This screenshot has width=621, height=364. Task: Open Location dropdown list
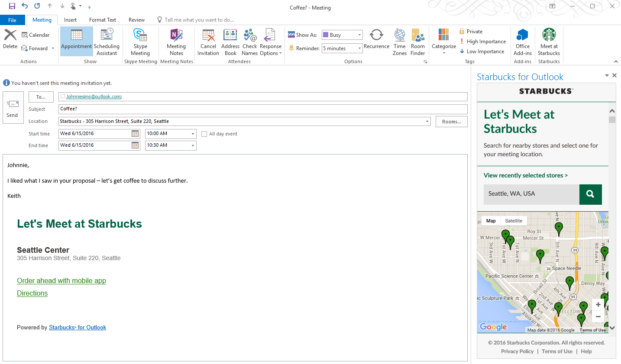(x=427, y=122)
